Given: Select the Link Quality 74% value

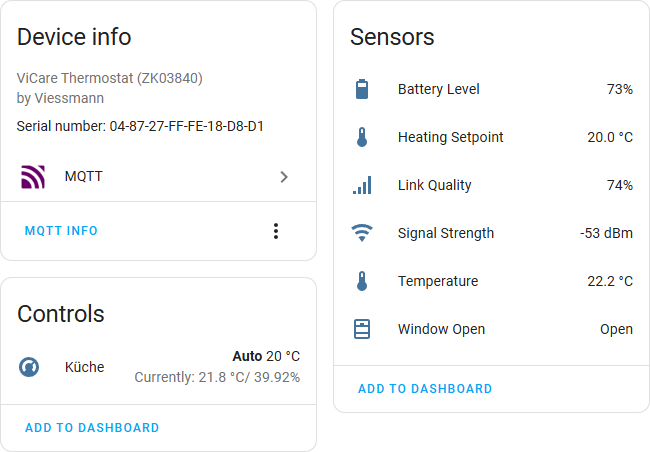Looking at the screenshot, I should pyautogui.click(x=619, y=186).
